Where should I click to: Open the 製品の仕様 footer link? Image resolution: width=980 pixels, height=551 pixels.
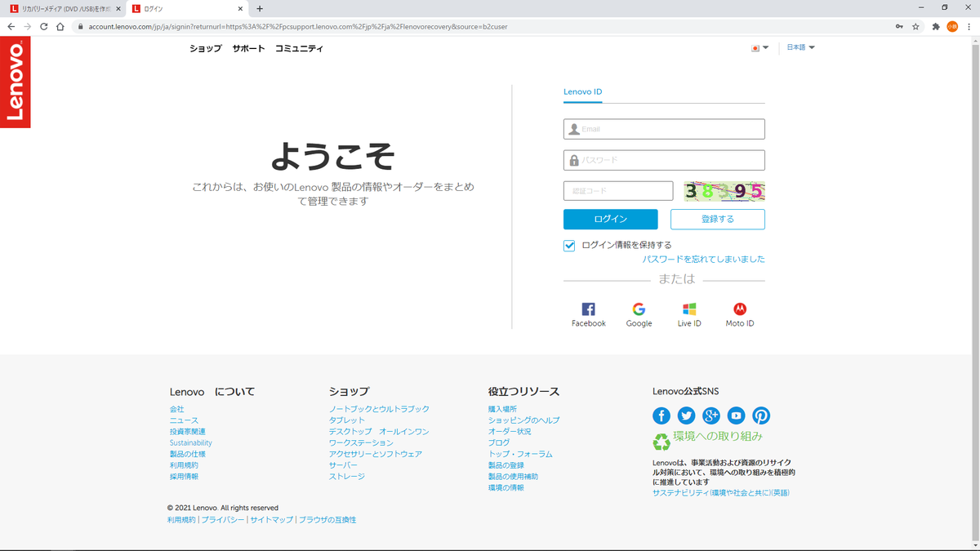click(187, 454)
